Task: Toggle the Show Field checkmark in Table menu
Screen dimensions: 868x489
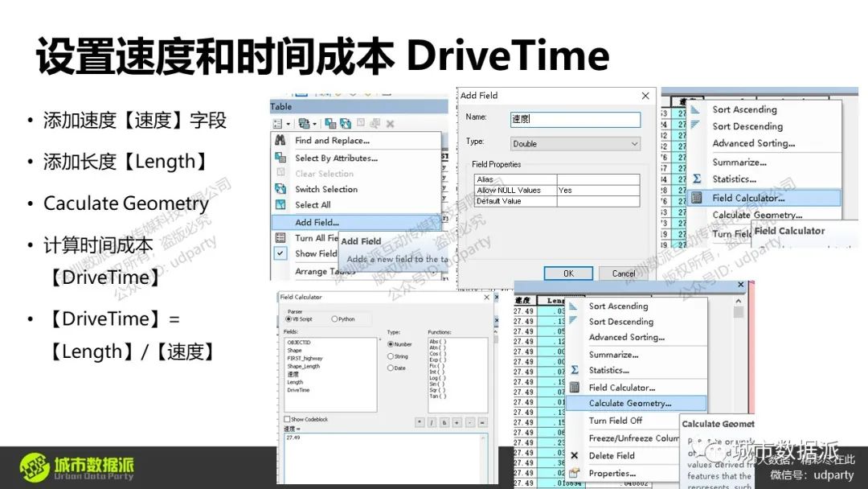Action: 280,253
